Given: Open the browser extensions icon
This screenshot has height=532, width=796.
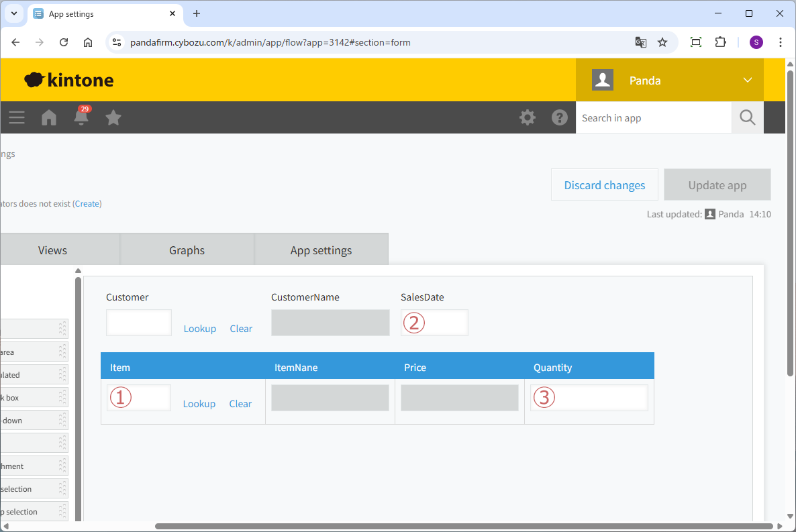Looking at the screenshot, I should tap(720, 42).
